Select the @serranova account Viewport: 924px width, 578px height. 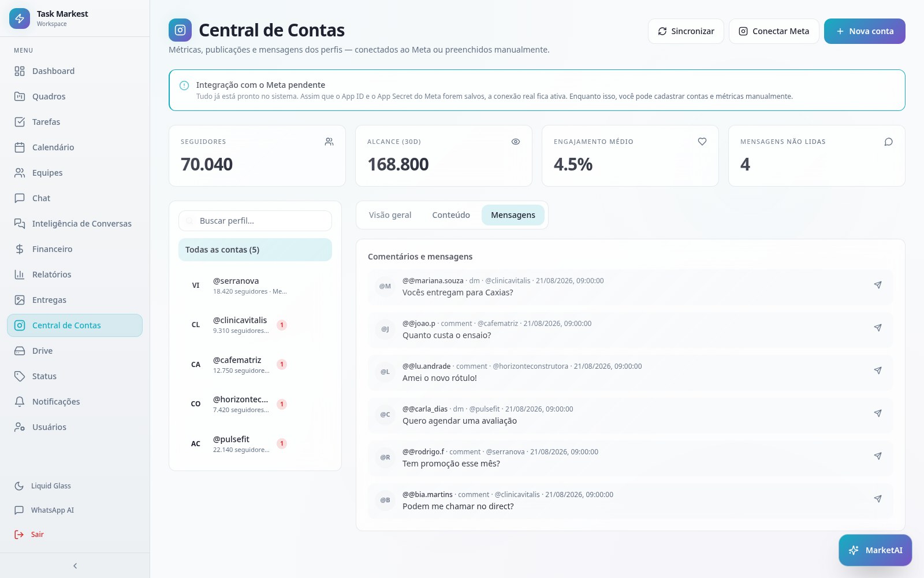click(x=255, y=286)
